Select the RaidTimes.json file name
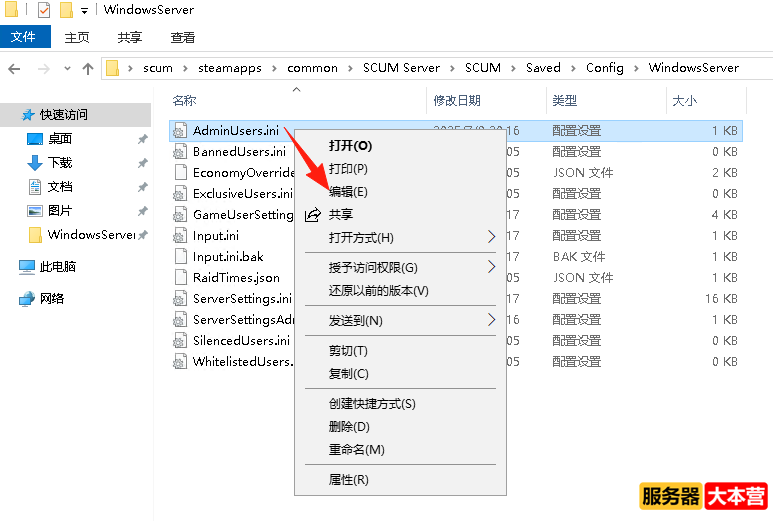Screen dimensions: 773x521 pos(236,278)
